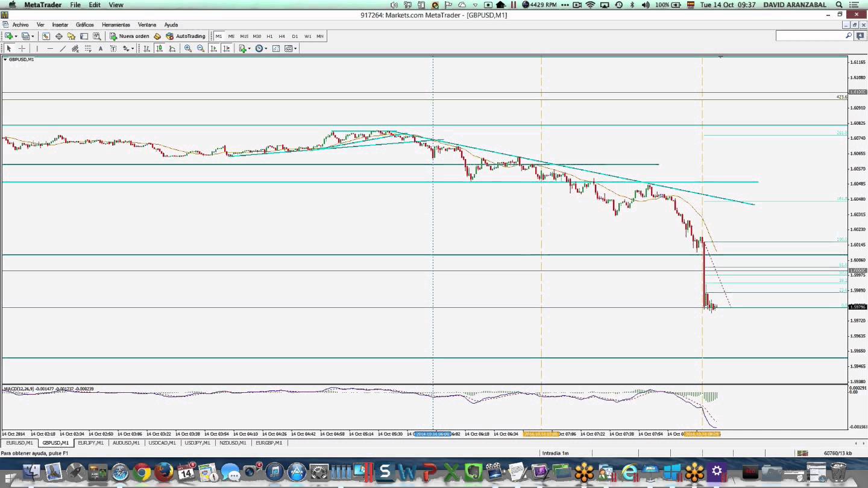Screen dimensions: 868x488
Task: Switch to the EURJPY,M1 chart tab
Action: click(90, 443)
